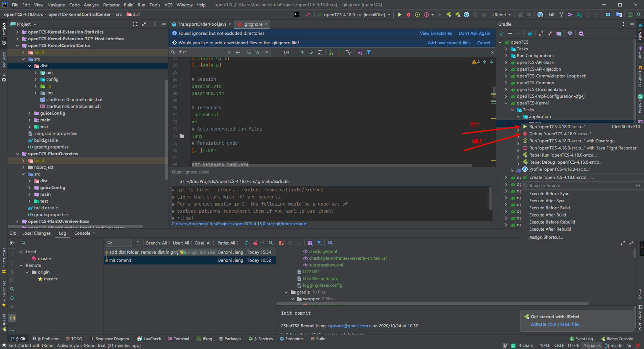Screen dimensions: 644x349
Task: Click the filter search results funnel icon
Action: tap(369, 52)
